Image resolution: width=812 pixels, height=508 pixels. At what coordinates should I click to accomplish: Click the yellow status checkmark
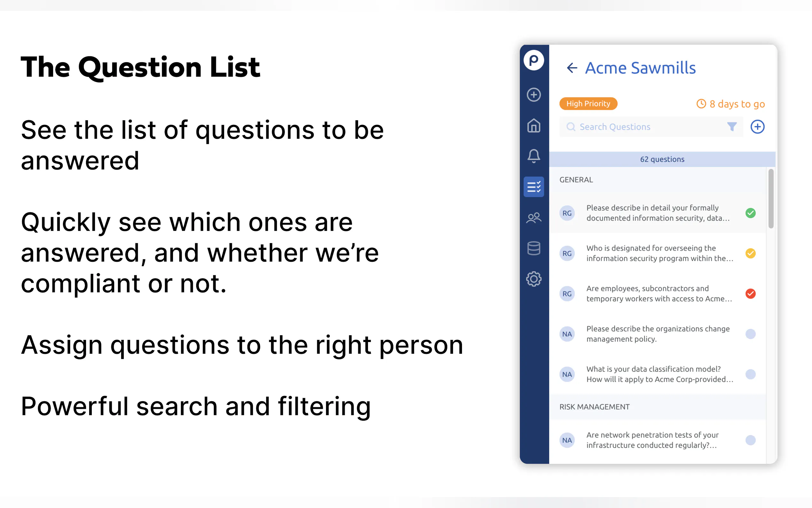(750, 253)
